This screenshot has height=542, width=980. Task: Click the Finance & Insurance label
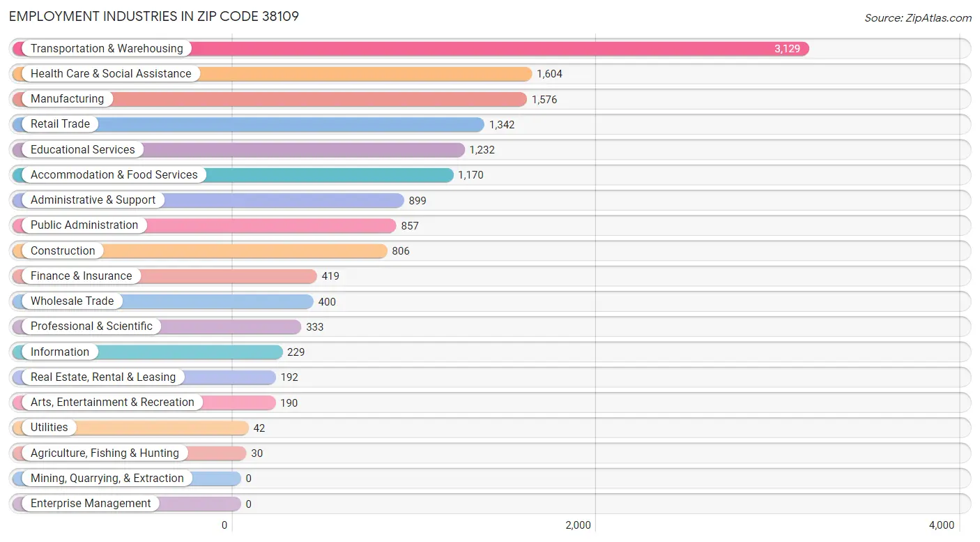point(81,276)
